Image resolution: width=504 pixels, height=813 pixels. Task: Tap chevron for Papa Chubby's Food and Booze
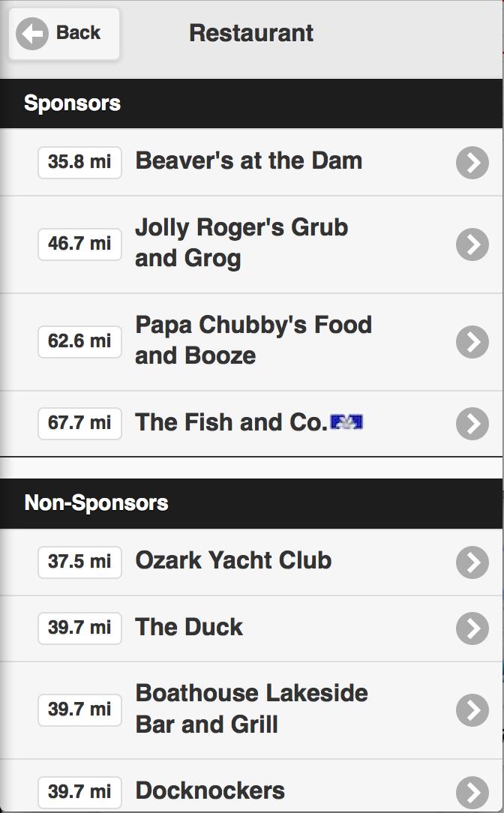(472, 342)
